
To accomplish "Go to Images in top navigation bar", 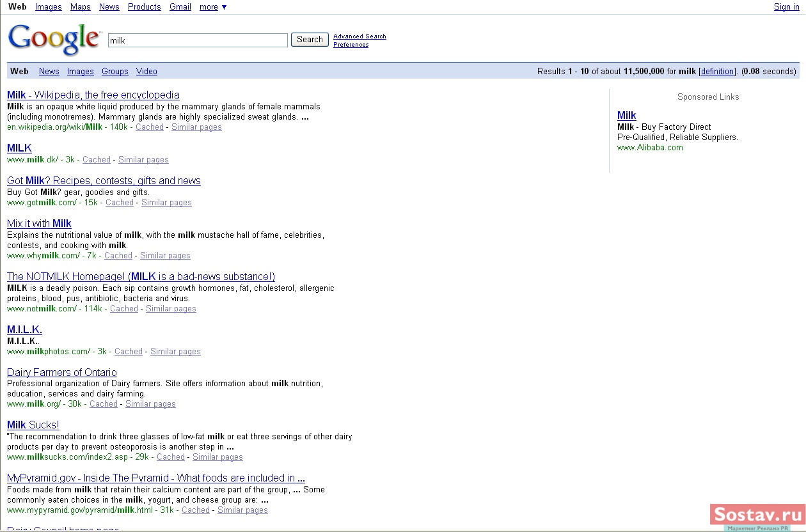I will point(49,7).
